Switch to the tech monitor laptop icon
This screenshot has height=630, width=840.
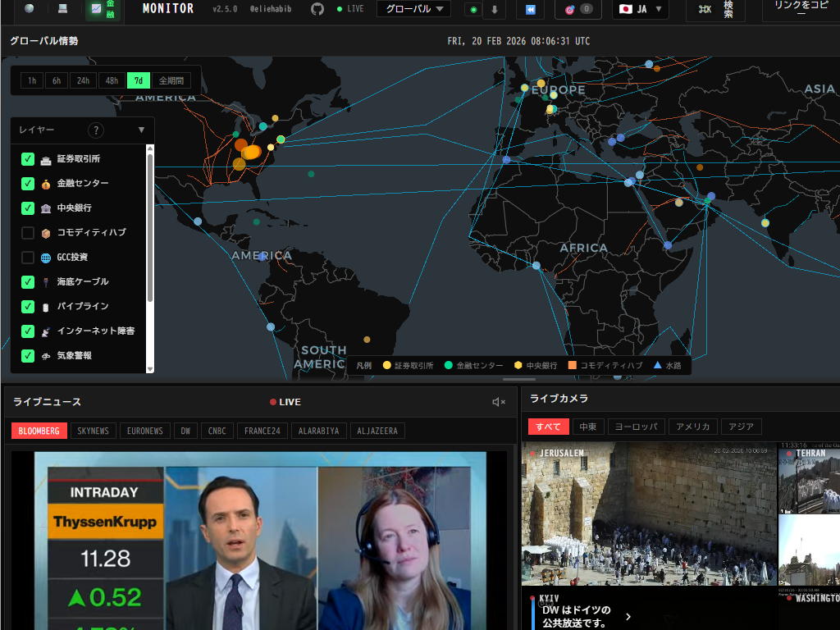pos(63,9)
